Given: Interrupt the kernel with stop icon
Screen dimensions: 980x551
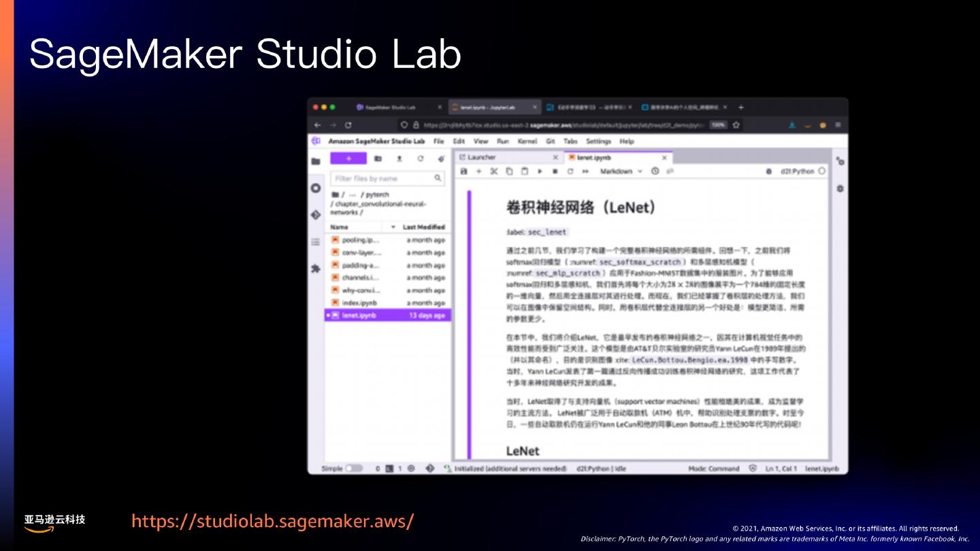Looking at the screenshot, I should [x=555, y=171].
